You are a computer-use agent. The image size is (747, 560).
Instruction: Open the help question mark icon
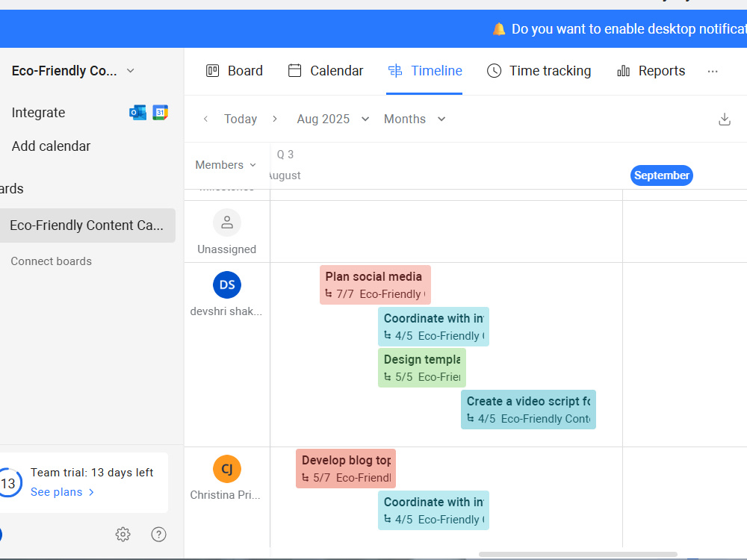click(158, 535)
